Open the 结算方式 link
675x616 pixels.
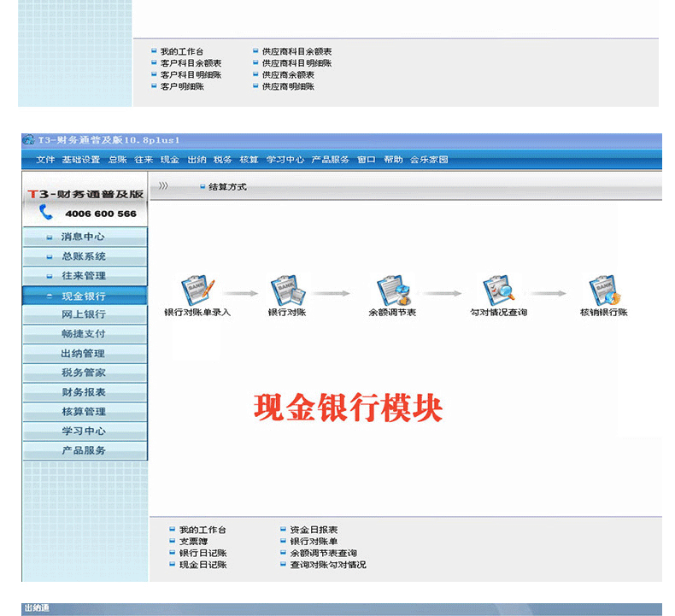(x=227, y=187)
